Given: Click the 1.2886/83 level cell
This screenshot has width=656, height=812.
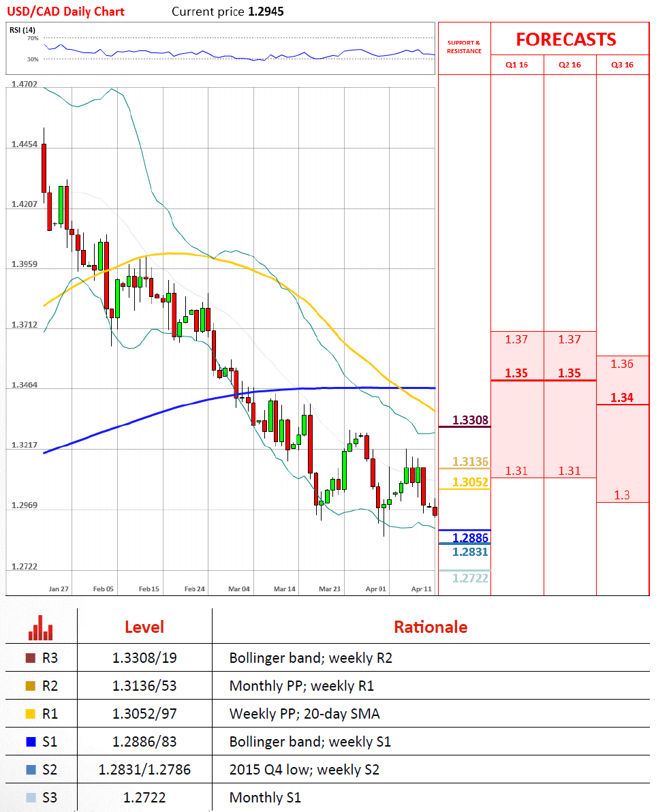Looking at the screenshot, I should coord(144,742).
